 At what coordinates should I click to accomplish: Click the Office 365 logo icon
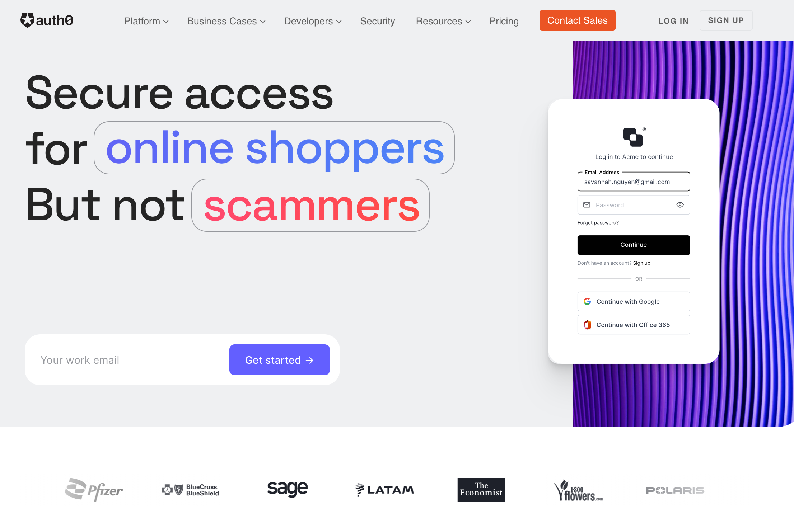tap(587, 325)
